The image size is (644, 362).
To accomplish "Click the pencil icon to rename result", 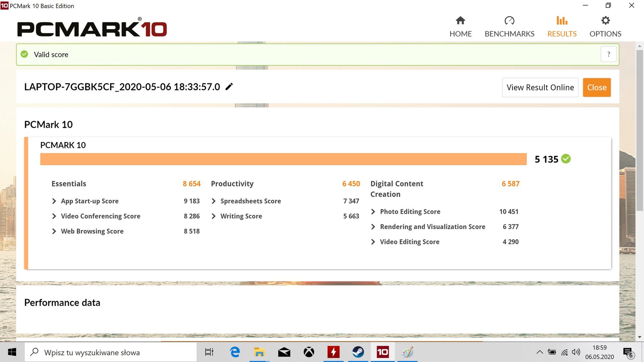I will coord(229,87).
